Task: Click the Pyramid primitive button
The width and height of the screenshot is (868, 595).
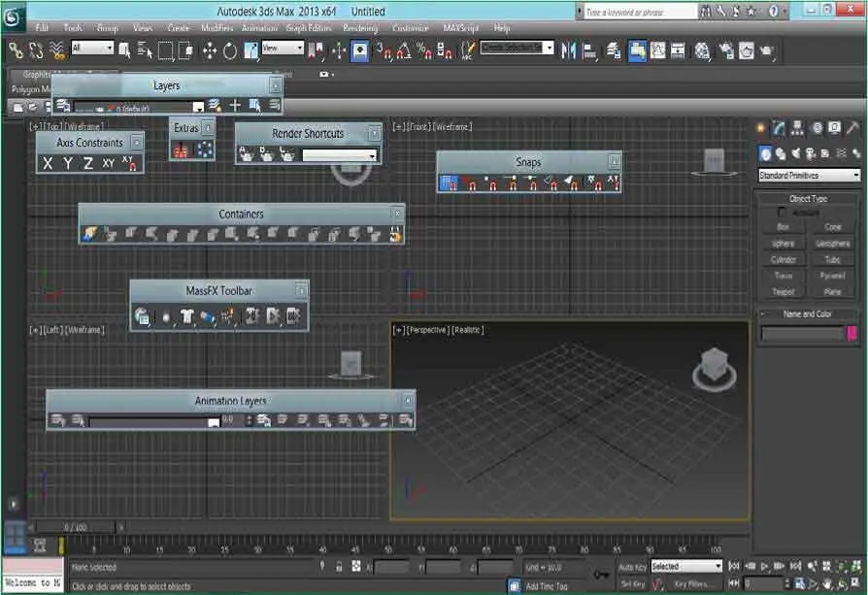Action: (833, 275)
